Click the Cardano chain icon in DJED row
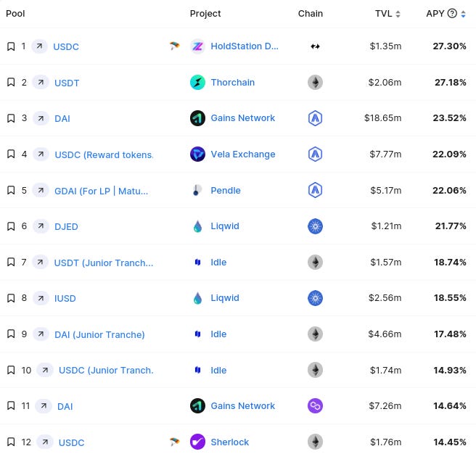The width and height of the screenshot is (476, 454). (315, 226)
